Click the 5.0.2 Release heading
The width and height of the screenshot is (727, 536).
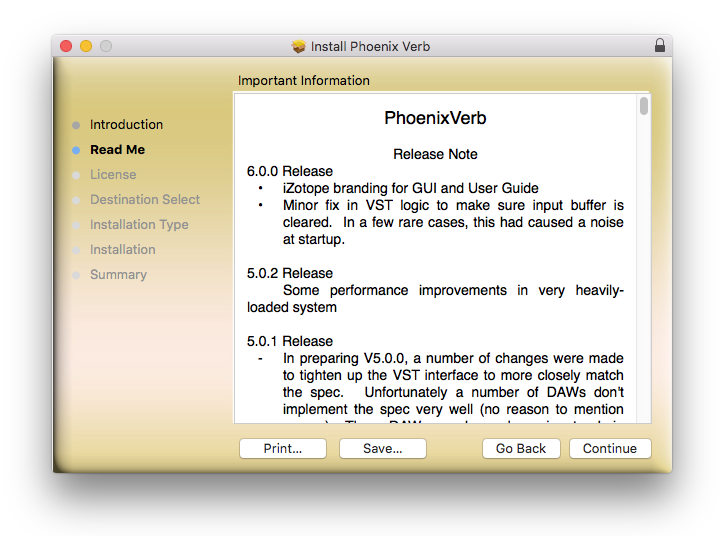[x=290, y=273]
